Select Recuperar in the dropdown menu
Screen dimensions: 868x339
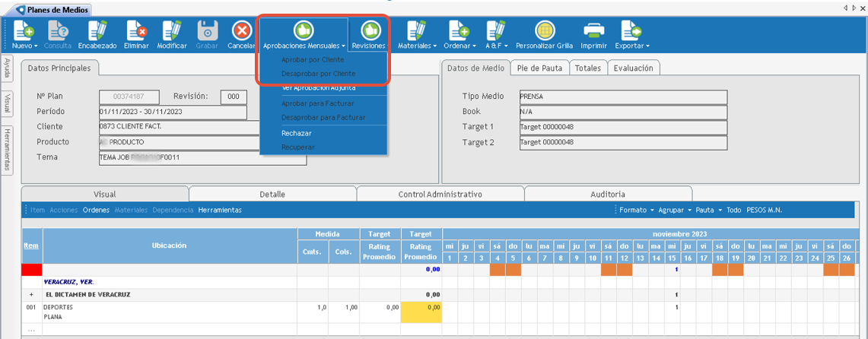coord(297,147)
